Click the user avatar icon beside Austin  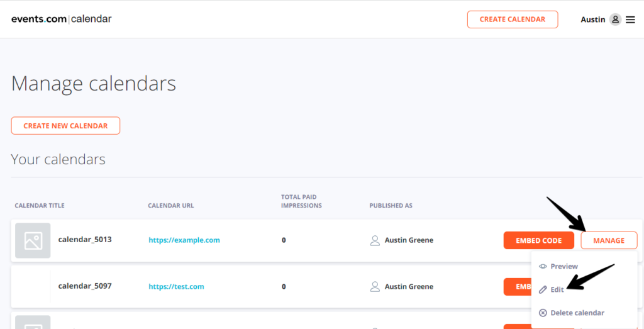[615, 20]
